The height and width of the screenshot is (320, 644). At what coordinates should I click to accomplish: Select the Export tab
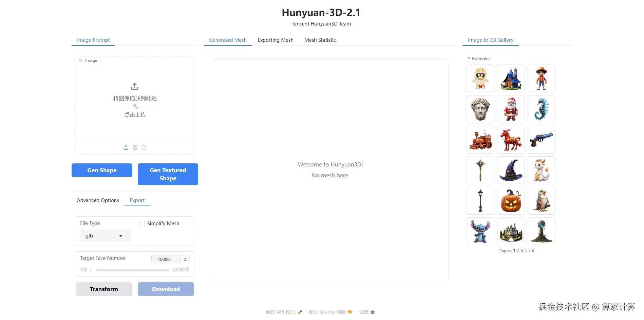[x=137, y=200]
